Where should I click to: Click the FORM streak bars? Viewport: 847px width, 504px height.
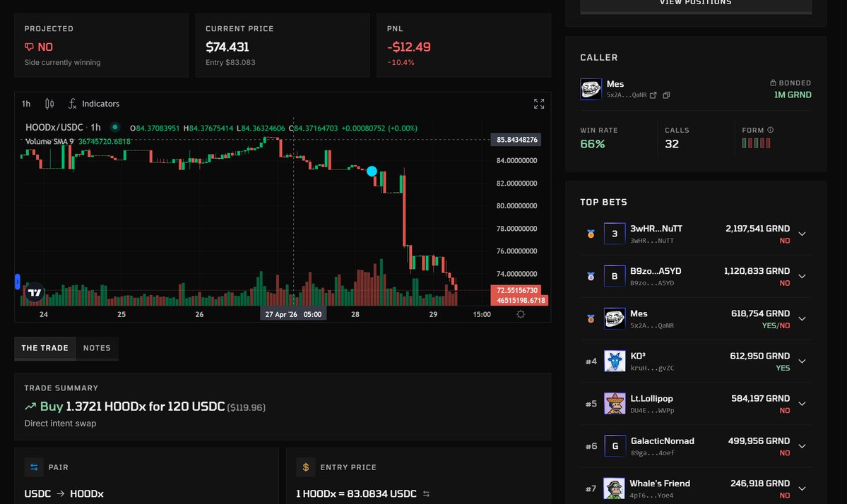point(757,143)
